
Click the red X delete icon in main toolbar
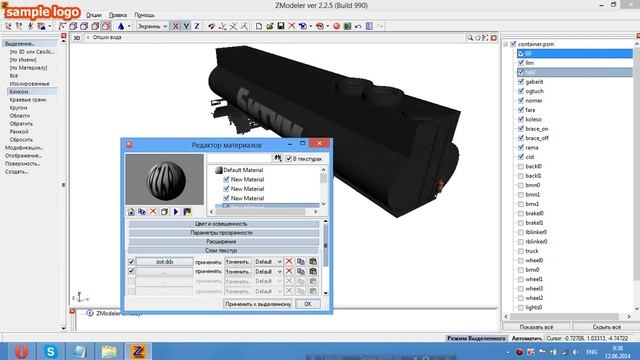pyautogui.click(x=291, y=26)
